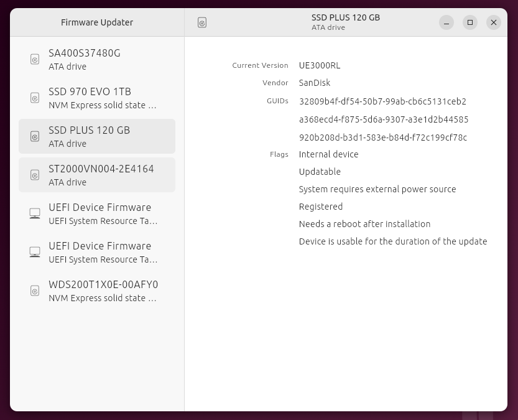Click the Current Version label
The image size is (518, 420).
click(x=260, y=65)
